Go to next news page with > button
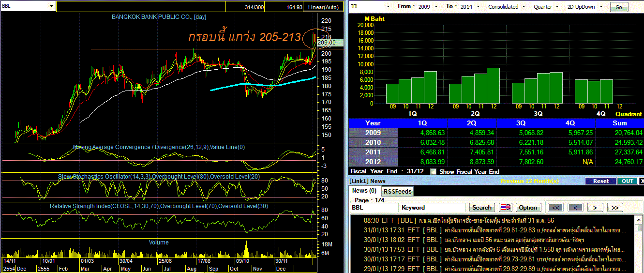The width and height of the screenshot is (644, 273). pyautogui.click(x=595, y=207)
